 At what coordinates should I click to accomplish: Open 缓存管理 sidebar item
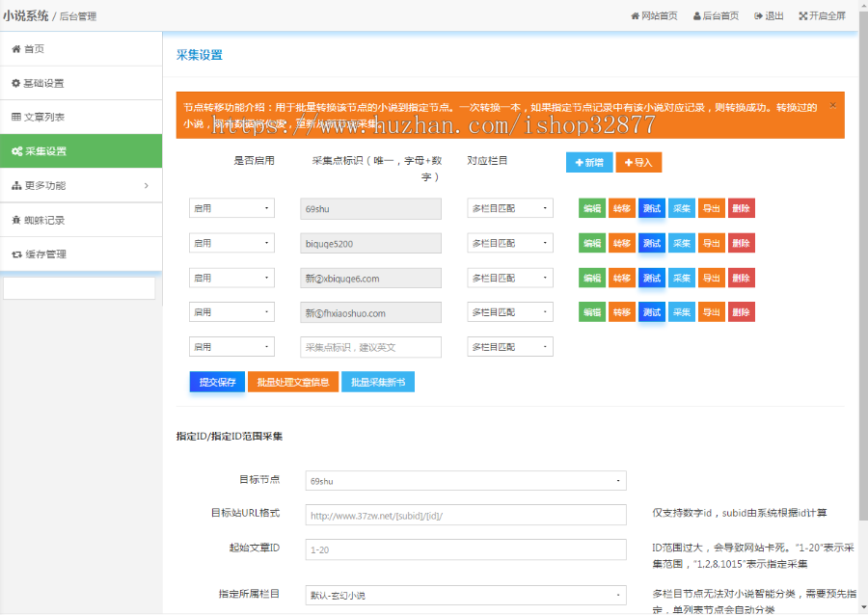coord(81,254)
